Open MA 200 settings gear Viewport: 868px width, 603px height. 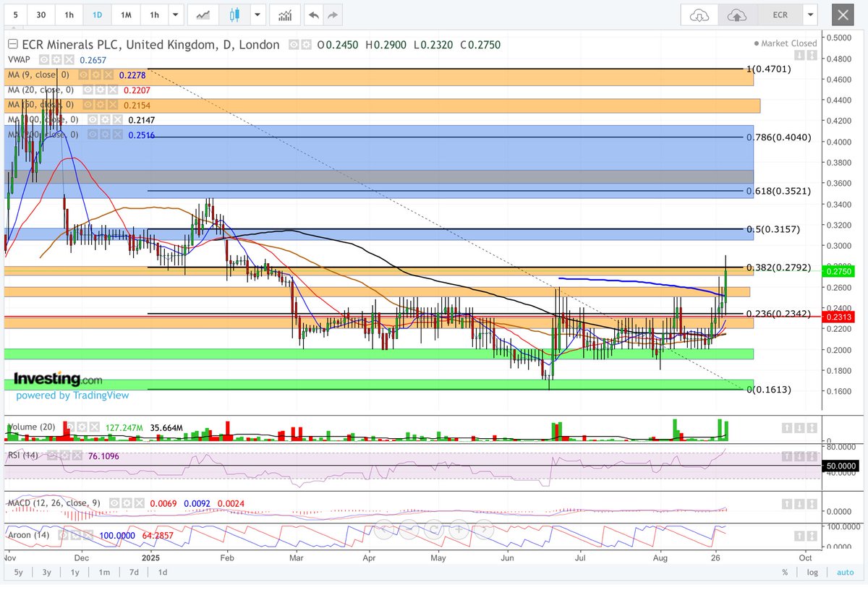[x=104, y=134]
